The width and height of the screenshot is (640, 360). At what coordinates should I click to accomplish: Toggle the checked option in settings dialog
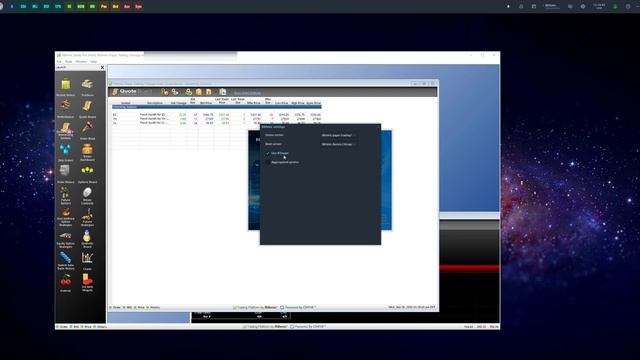268,153
